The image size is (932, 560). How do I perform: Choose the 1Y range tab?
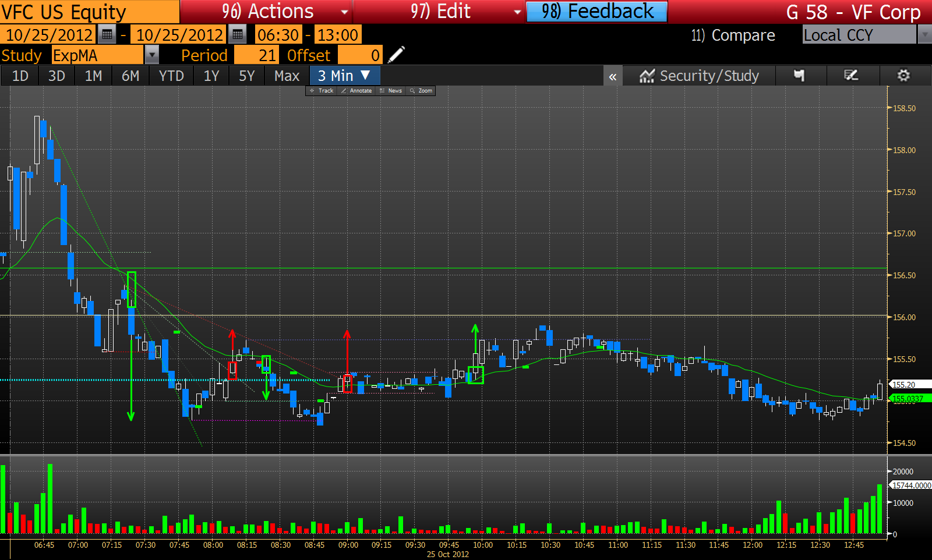point(211,76)
